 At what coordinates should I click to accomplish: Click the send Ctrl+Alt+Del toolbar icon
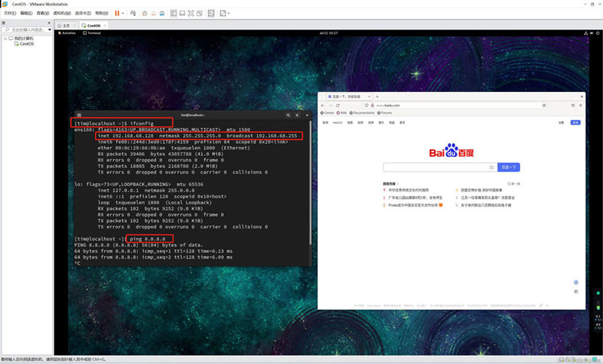click(134, 14)
